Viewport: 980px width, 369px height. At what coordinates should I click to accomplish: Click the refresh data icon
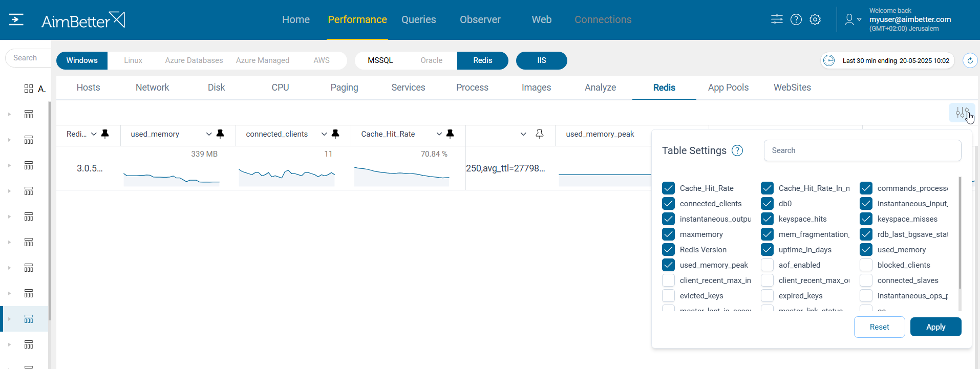coord(970,60)
